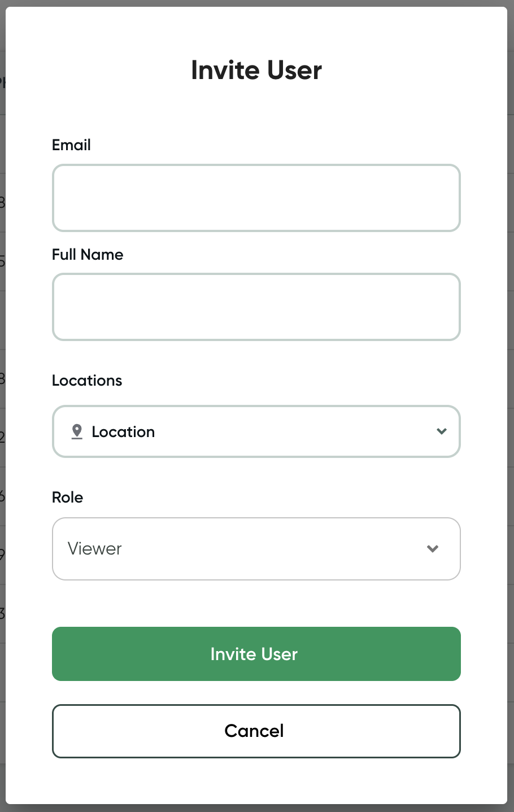This screenshot has height=812, width=514.
Task: Click the Full Name field label
Action: tap(88, 255)
